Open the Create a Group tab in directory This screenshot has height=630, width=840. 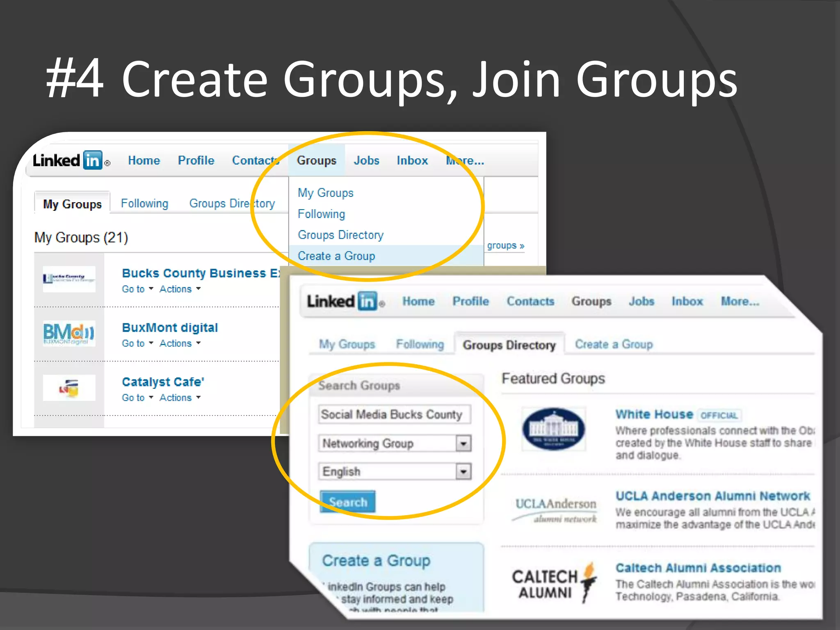click(614, 344)
